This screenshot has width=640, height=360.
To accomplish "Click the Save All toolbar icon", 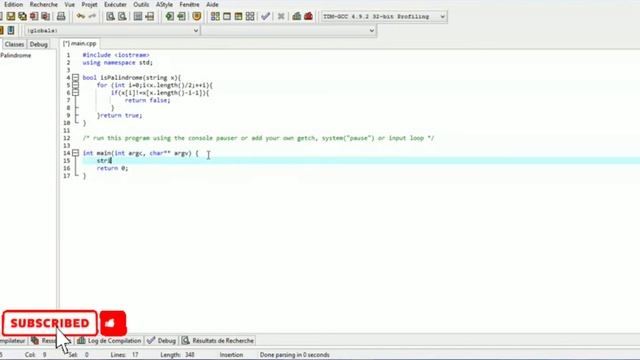I will point(22,16).
